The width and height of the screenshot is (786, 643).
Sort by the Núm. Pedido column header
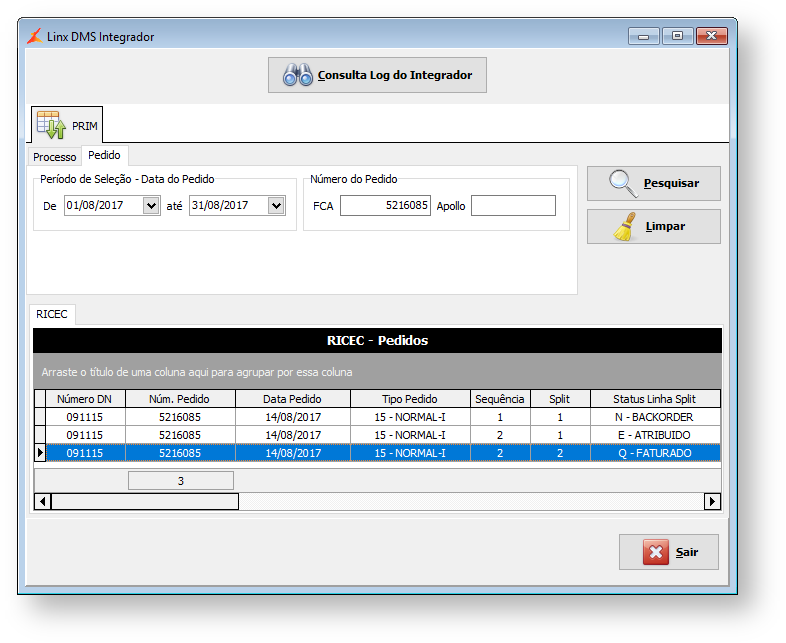[x=180, y=399]
